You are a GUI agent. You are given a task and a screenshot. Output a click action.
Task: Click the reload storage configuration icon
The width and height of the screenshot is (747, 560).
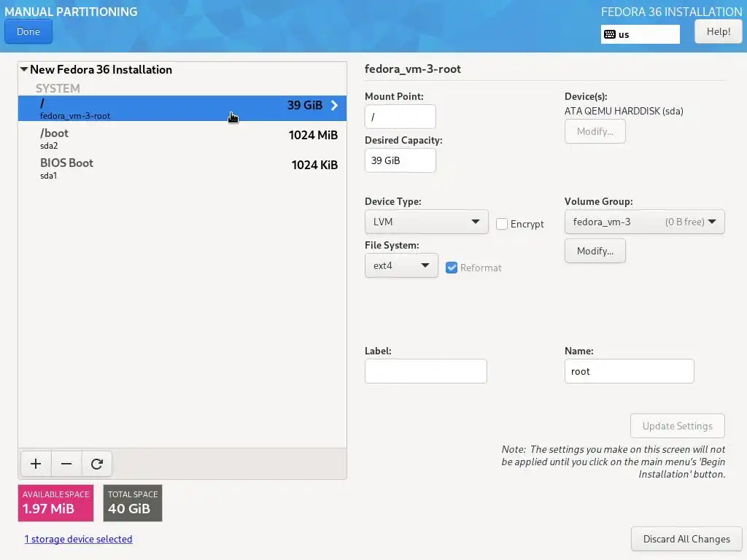coord(97,464)
